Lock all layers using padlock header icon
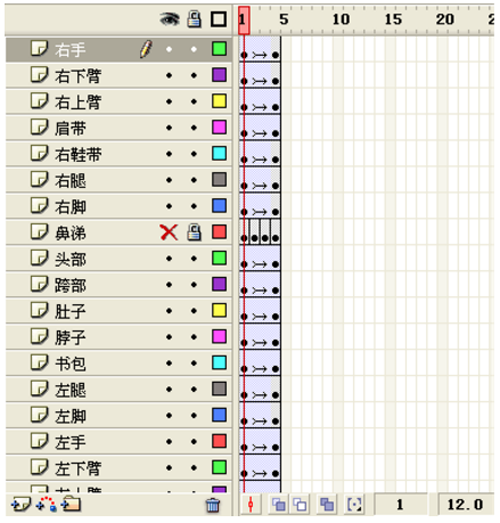 (194, 19)
